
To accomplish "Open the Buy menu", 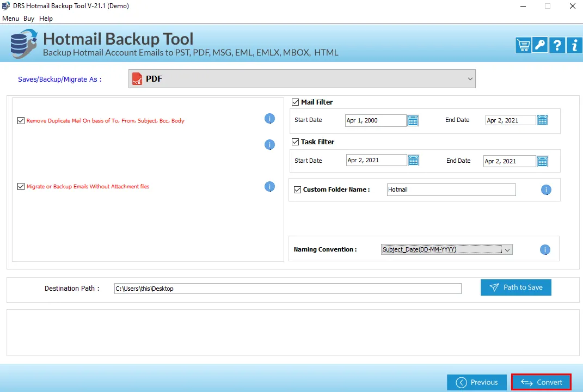I will pos(29,19).
